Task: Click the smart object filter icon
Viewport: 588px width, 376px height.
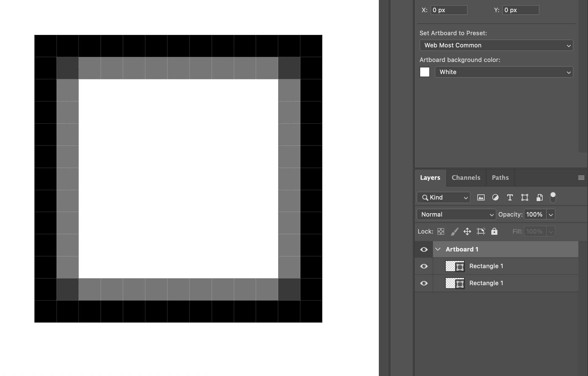Action: 539,197
